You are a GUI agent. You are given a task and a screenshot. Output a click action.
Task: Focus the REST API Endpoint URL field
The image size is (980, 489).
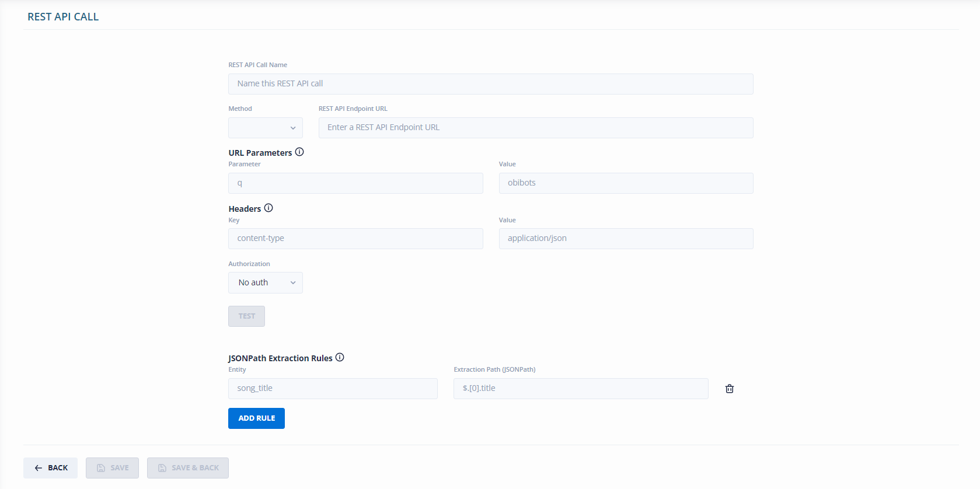click(x=536, y=128)
